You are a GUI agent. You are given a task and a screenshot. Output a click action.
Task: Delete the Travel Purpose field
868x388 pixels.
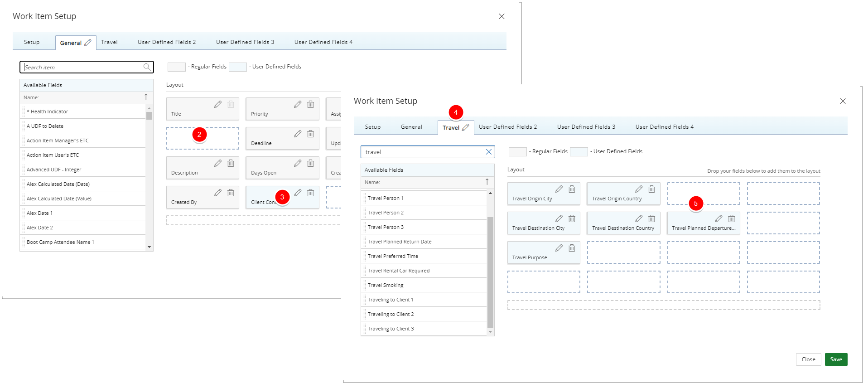[x=572, y=248]
